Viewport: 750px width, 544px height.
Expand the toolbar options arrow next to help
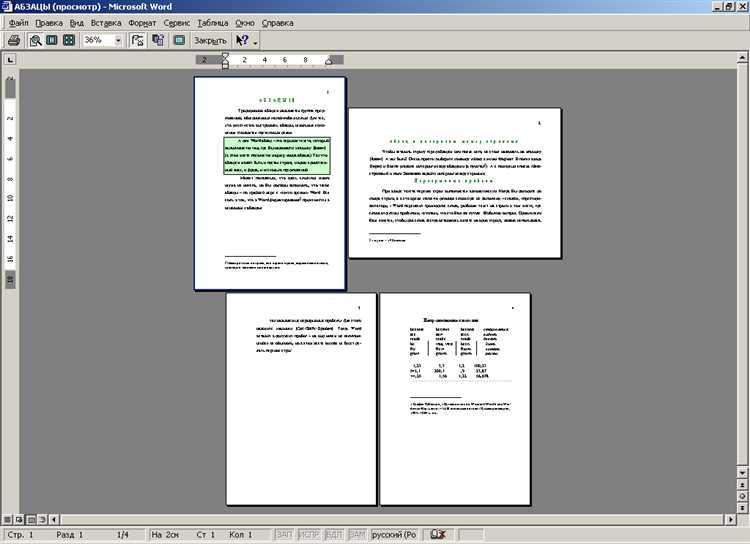pyautogui.click(x=255, y=41)
